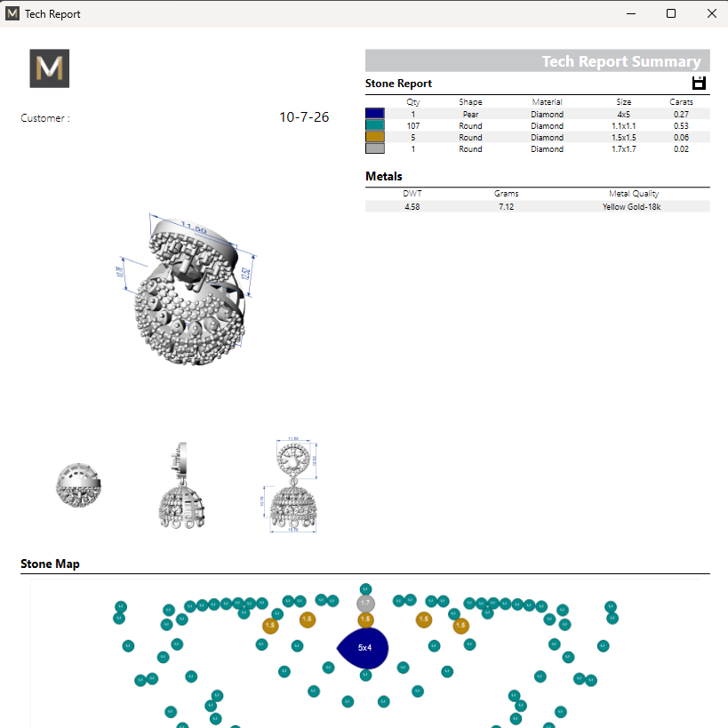Viewport: 728px width, 728px height.
Task: Open the top-view dome thumbnail
Action: click(x=78, y=485)
